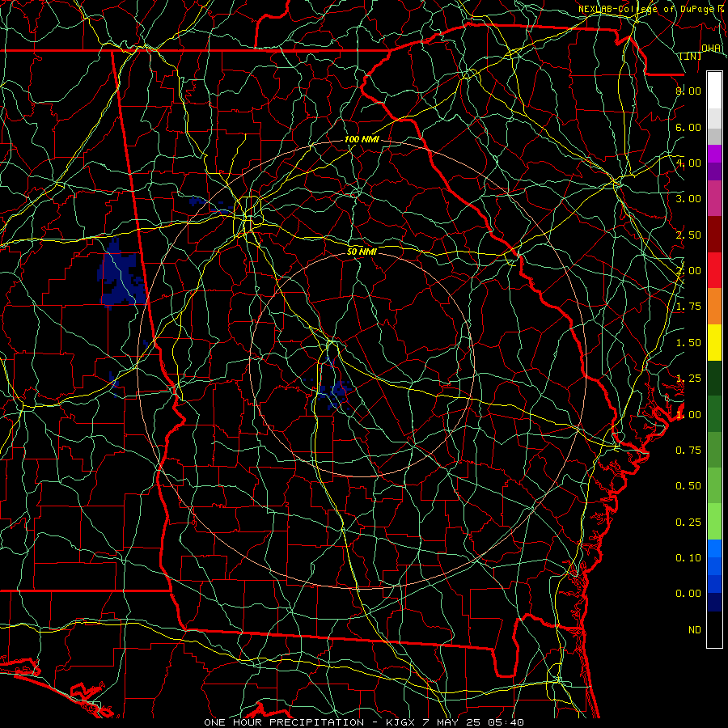
Task: Click the 6.00 legend value
Action: (688, 127)
